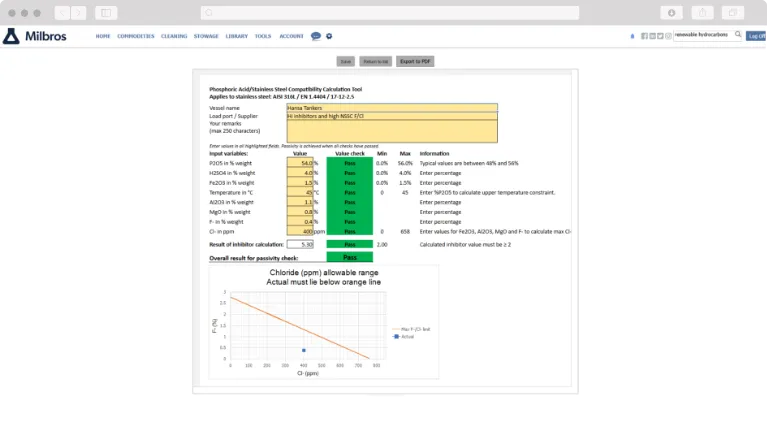Screen dimensions: 767x421
Task: Click the Milbros flask logo
Action: tap(11, 36)
